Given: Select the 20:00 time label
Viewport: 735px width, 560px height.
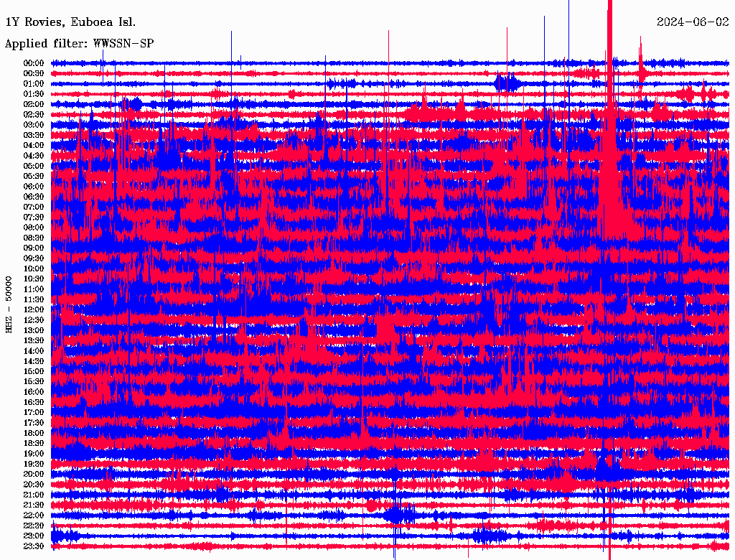Looking at the screenshot, I should 34,474.
